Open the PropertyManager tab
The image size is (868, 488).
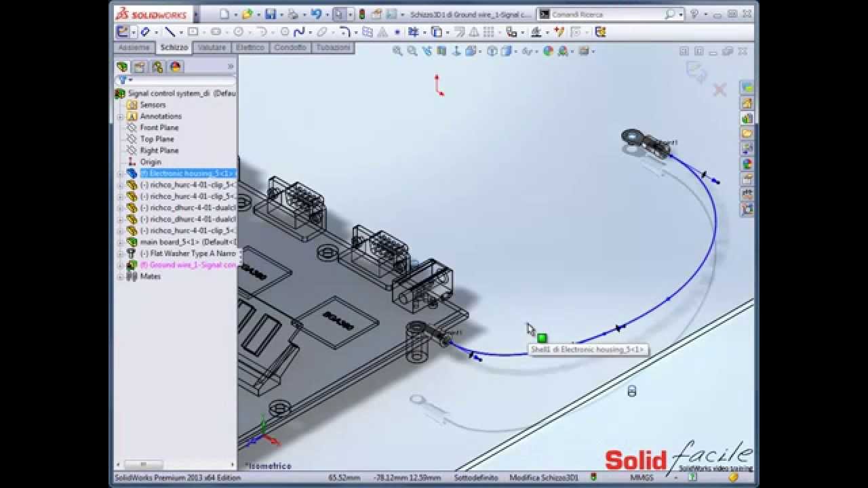pyautogui.click(x=140, y=66)
